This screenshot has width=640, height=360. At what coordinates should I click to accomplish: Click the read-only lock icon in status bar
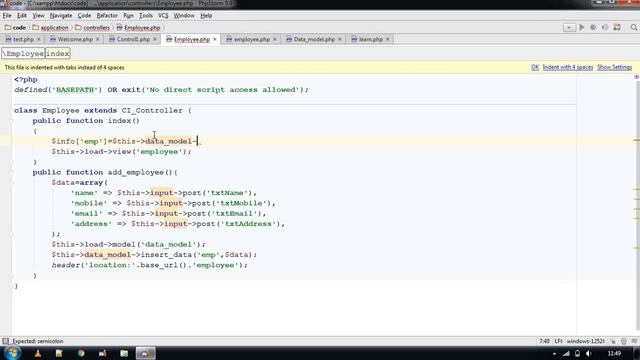(x=613, y=341)
